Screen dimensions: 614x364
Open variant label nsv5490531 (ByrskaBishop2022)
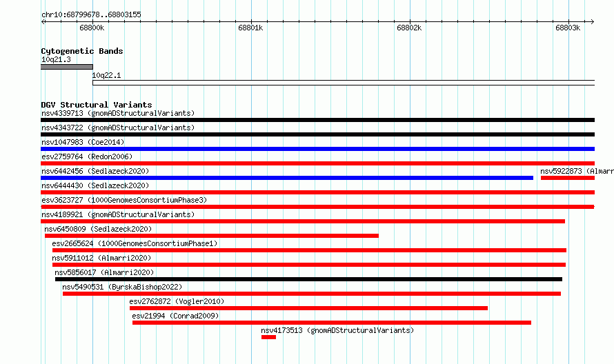pyautogui.click(x=122, y=287)
